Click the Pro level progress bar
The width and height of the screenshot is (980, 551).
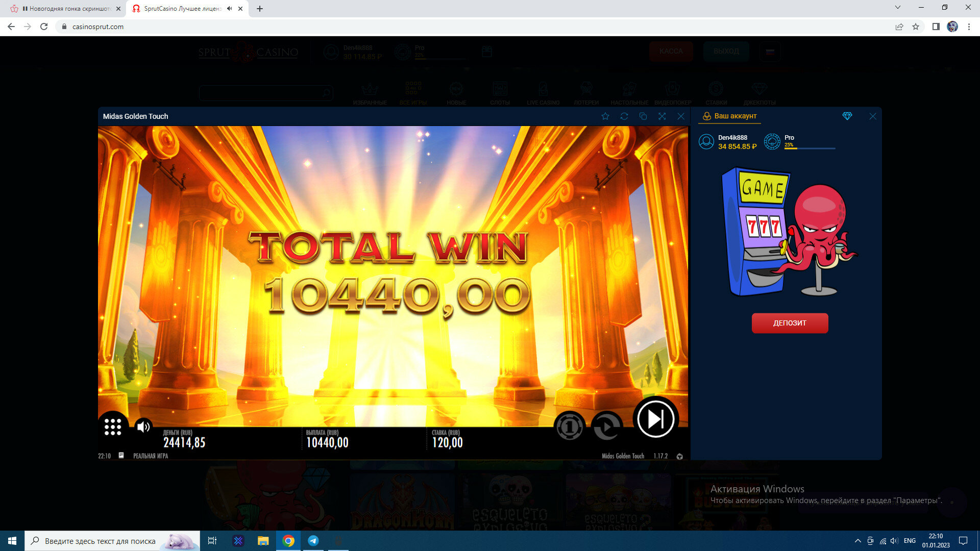pyautogui.click(x=810, y=148)
